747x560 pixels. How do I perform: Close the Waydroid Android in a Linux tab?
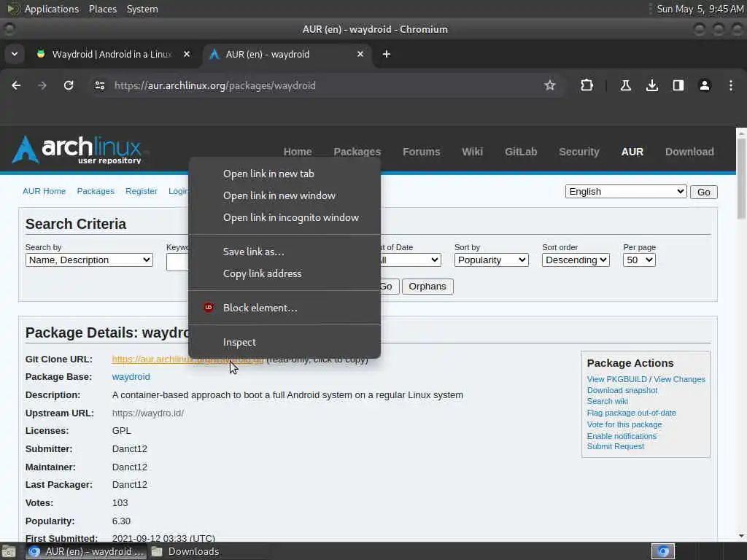click(x=187, y=54)
